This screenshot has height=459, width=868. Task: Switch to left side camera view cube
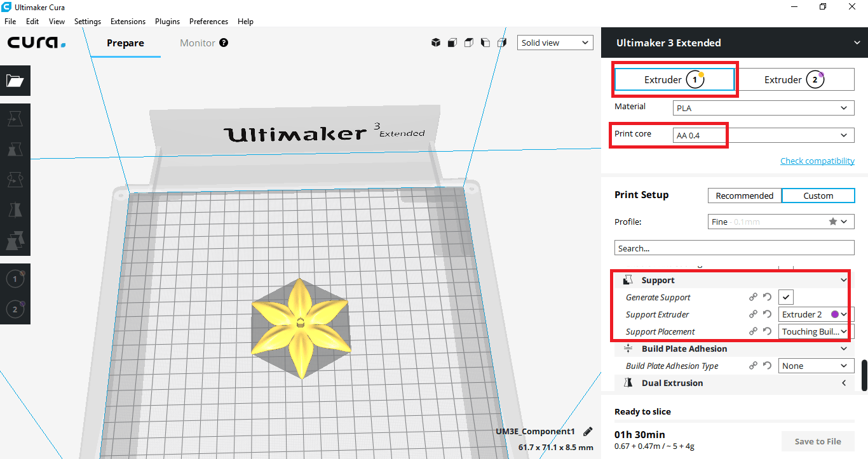pos(485,43)
